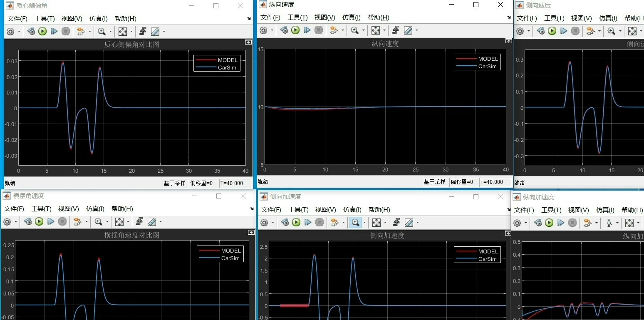Click scale axes icon in 质心侧偏角 toolbar
The width and height of the screenshot is (644, 320).
point(122,31)
